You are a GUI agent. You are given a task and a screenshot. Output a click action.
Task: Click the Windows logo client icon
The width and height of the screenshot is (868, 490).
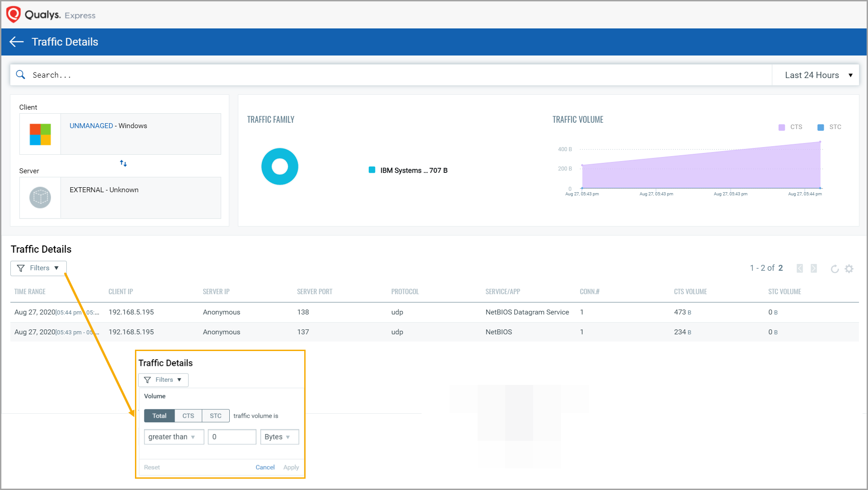(40, 134)
